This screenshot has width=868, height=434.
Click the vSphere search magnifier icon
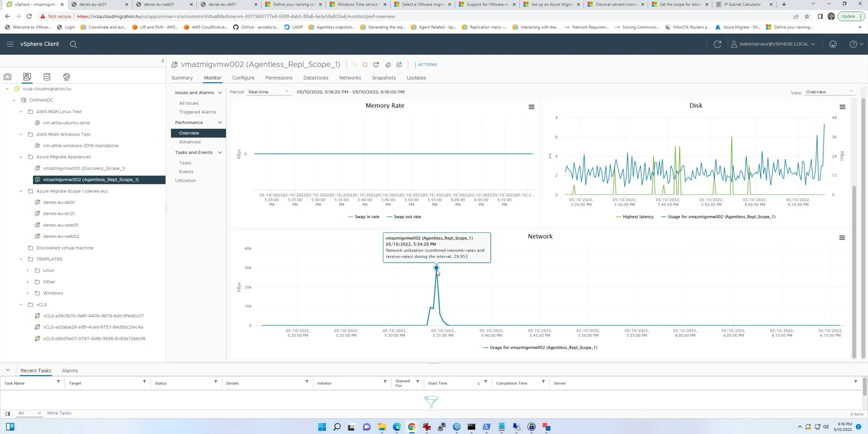pos(73,44)
